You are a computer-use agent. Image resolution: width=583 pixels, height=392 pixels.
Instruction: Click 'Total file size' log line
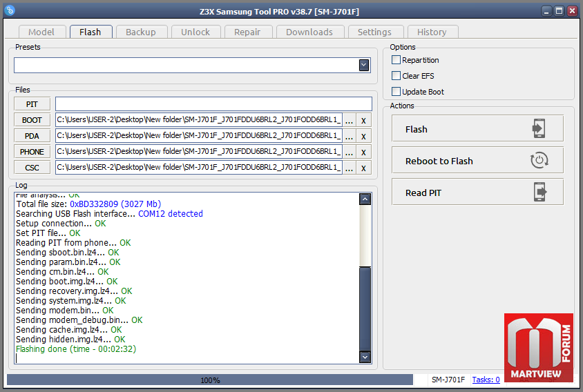(88, 204)
